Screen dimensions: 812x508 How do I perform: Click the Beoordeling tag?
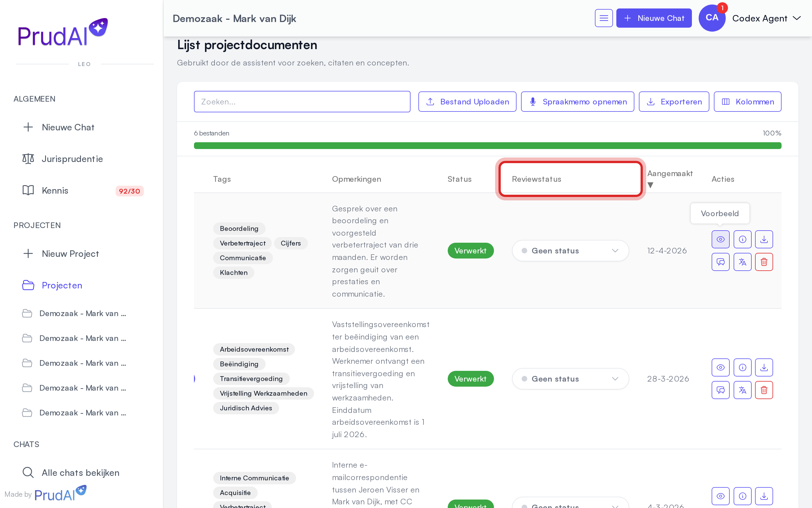[x=239, y=229]
